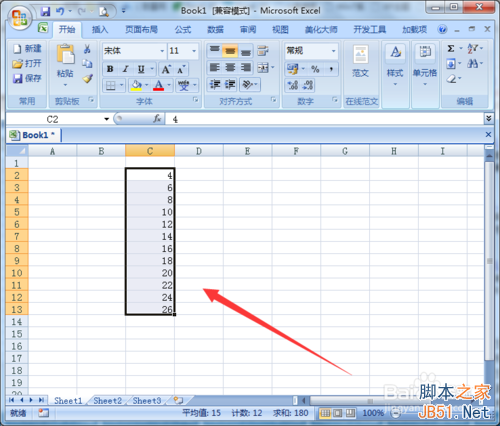Click the Percent Style button
The width and height of the screenshot is (500, 426).
click(x=315, y=69)
